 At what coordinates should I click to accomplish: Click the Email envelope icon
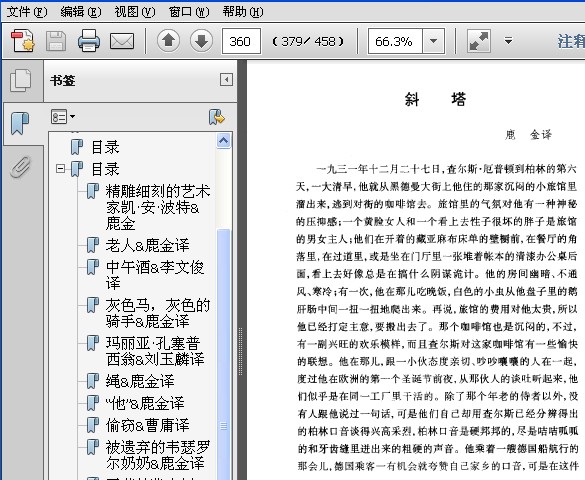[x=122, y=41]
